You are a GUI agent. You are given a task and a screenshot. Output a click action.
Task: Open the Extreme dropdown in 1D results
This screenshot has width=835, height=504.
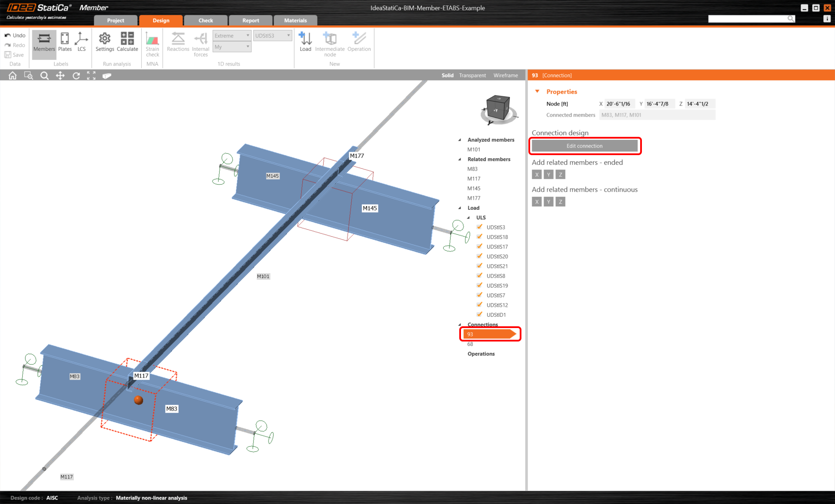[x=232, y=36]
